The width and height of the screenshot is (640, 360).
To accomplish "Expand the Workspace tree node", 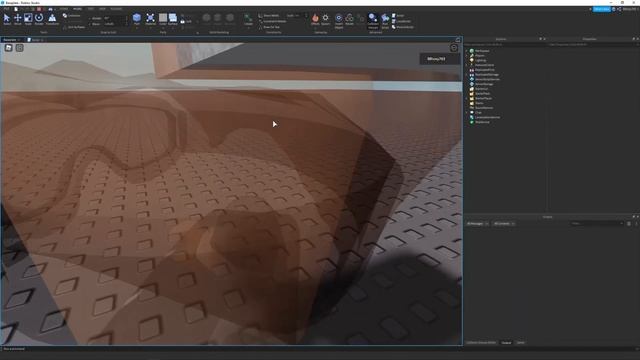I will (x=467, y=51).
